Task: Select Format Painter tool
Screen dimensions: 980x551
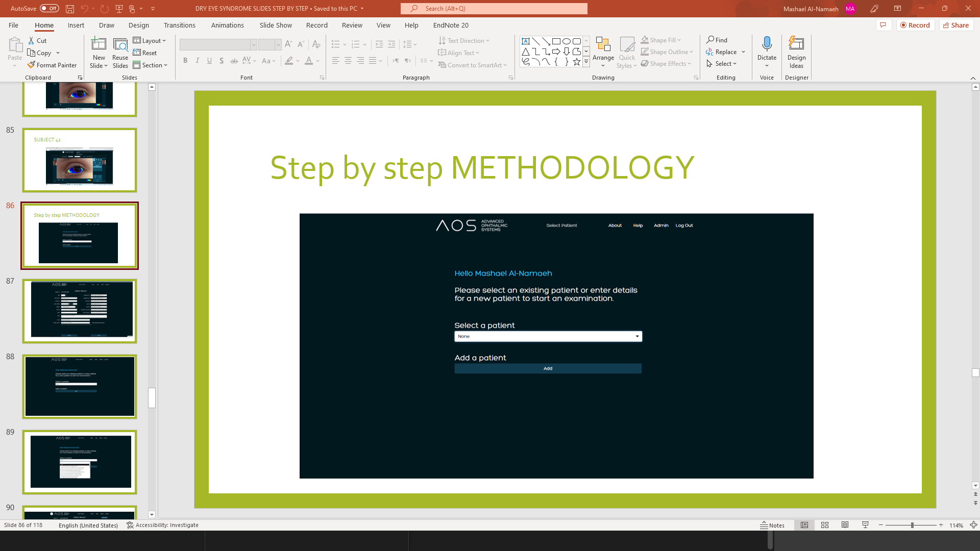Action: click(x=52, y=65)
